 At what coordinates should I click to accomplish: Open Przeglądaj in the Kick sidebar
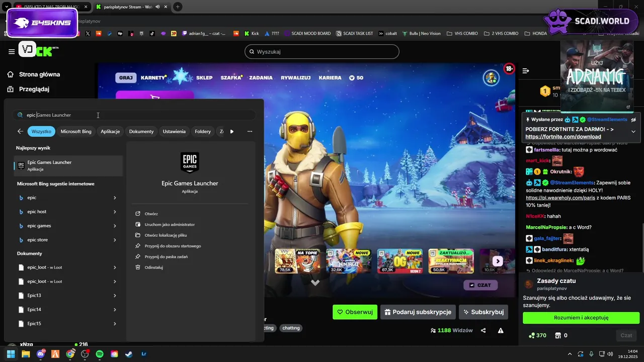tap(28, 89)
